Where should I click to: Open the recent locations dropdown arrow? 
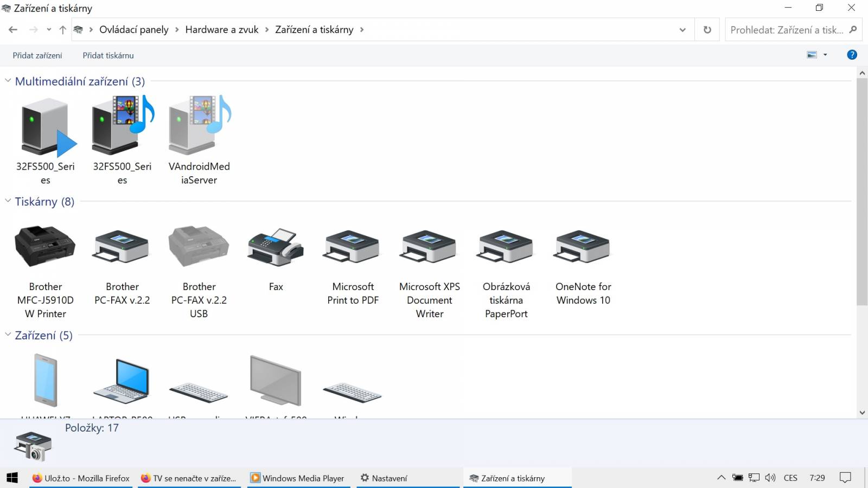[x=49, y=30]
